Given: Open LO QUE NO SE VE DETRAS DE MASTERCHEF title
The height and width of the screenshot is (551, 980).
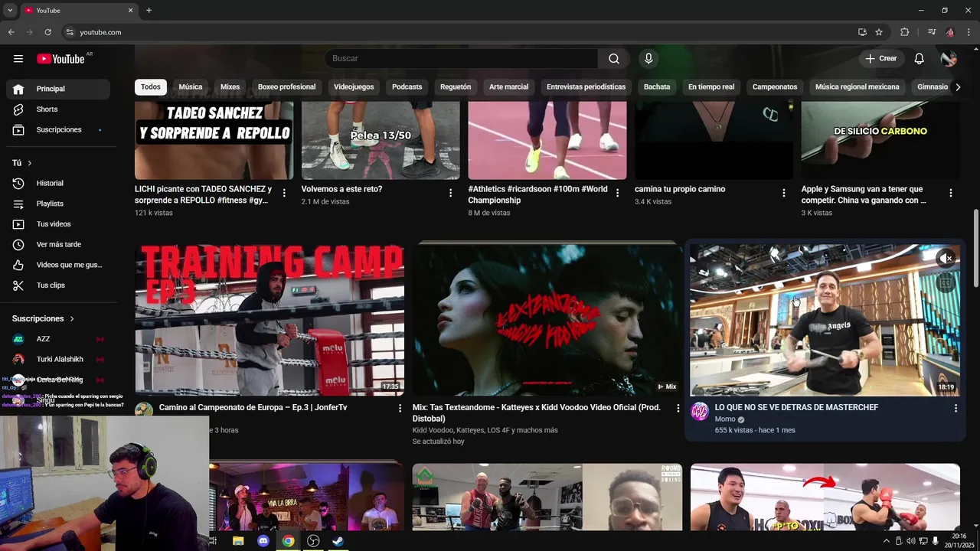Looking at the screenshot, I should [x=796, y=408].
